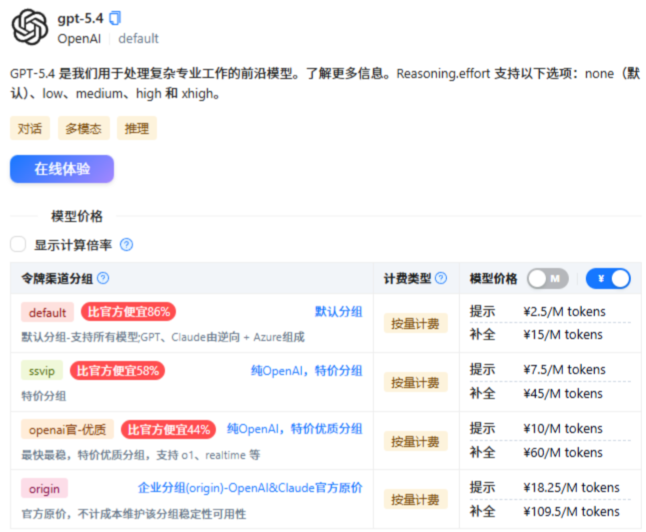
Task: Open help icon next to 显示计算倍率
Action: click(126, 245)
